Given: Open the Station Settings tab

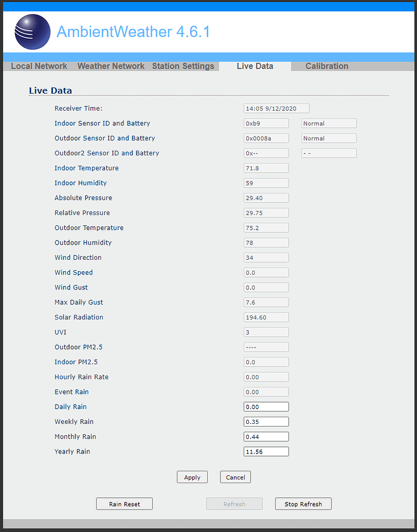Looking at the screenshot, I should 183,66.
